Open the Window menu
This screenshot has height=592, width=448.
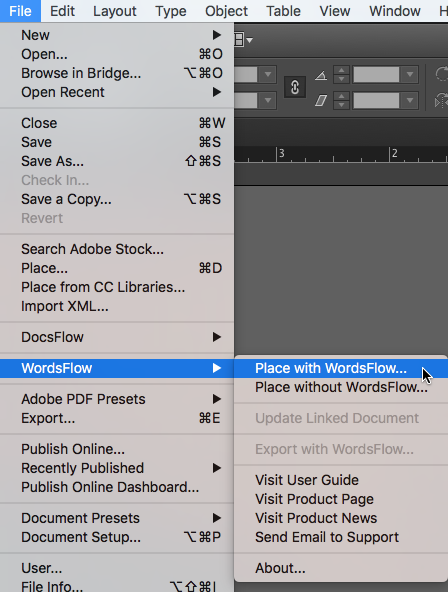pos(395,11)
